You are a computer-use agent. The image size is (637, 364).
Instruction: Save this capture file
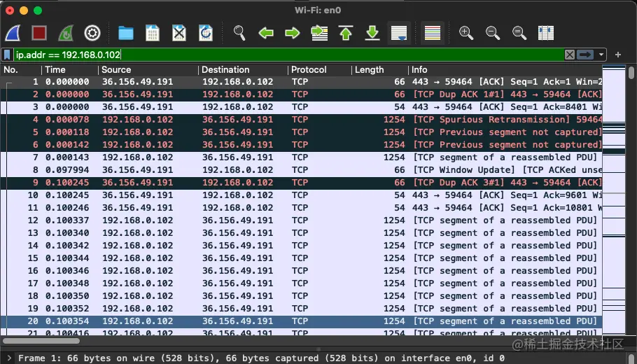tap(153, 33)
